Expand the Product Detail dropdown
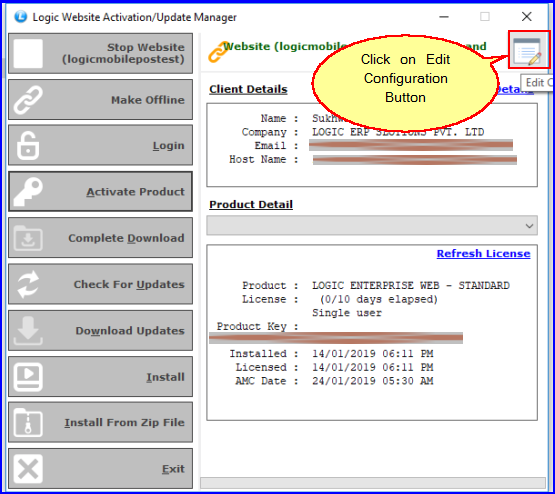Viewport: 555px width, 494px height. pyautogui.click(x=372, y=225)
